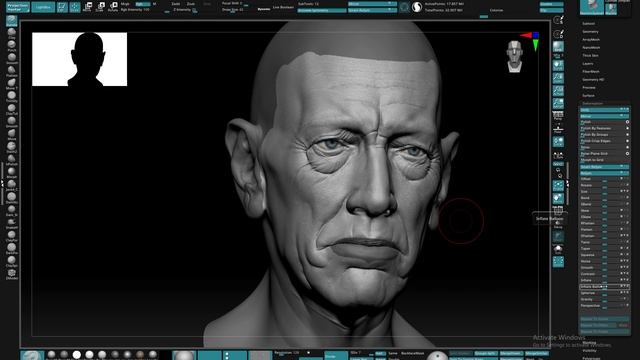Expand the Preview subpalette
This screenshot has width=640, height=360.
(x=589, y=87)
